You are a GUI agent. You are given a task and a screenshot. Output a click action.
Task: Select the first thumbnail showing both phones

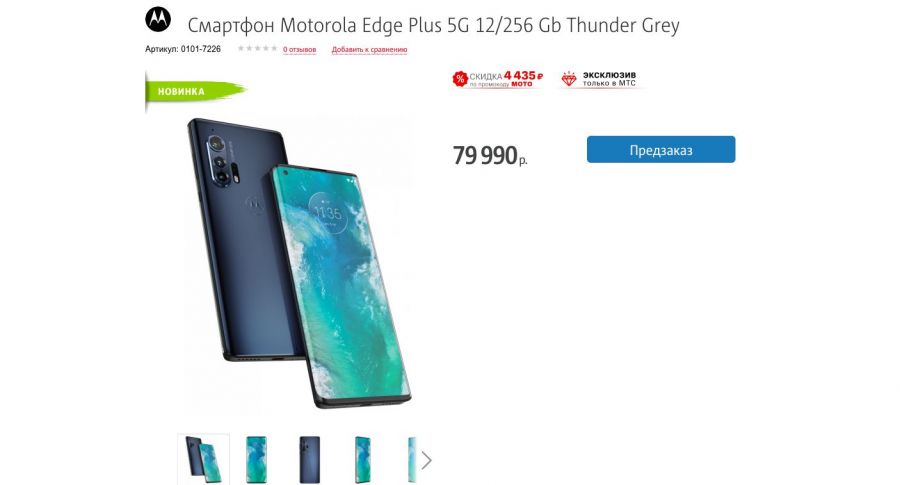coord(203,459)
